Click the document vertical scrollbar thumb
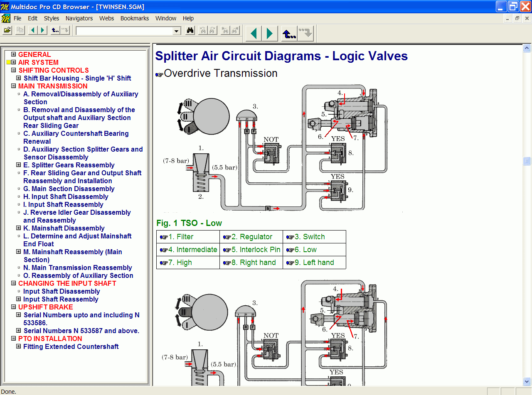 [x=527, y=161]
